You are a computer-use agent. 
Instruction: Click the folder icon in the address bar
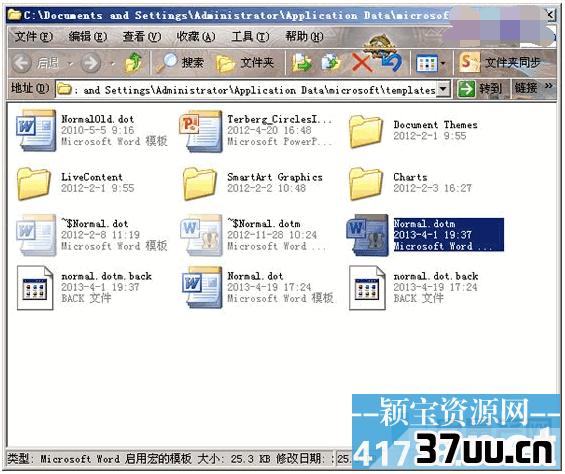coord(64,89)
